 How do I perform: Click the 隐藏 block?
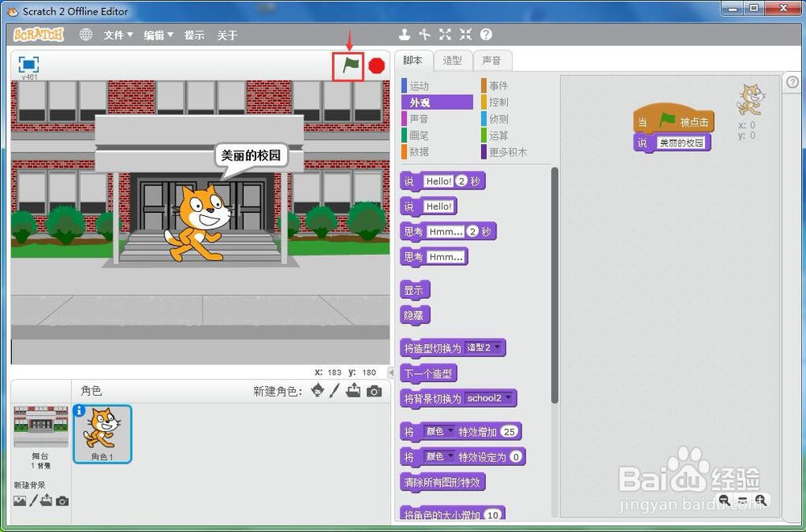[414, 314]
